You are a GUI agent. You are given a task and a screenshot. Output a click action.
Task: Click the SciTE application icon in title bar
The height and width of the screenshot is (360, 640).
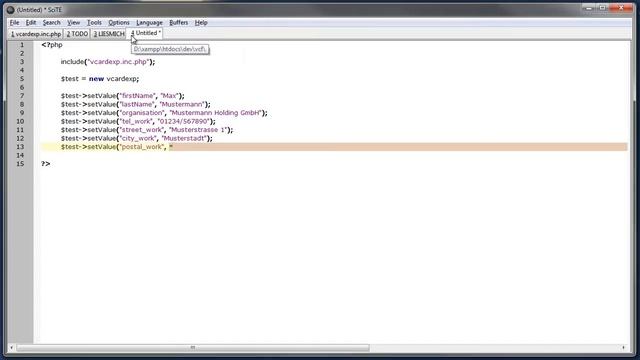click(x=11, y=9)
